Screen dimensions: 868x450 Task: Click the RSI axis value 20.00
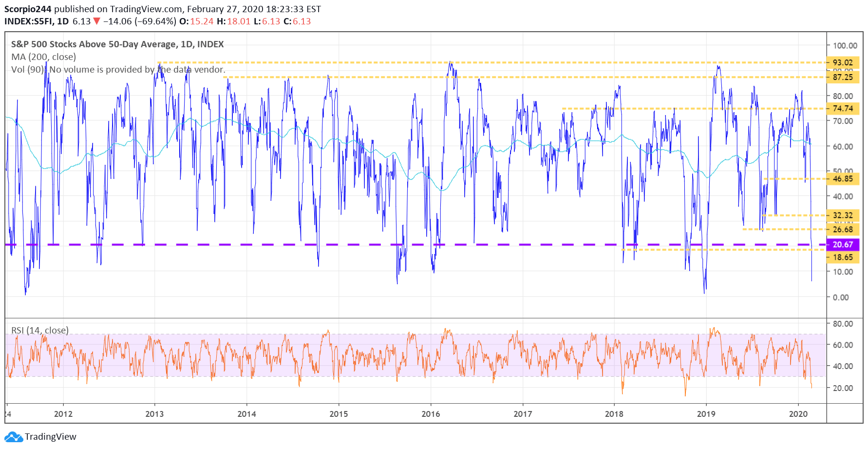843,389
